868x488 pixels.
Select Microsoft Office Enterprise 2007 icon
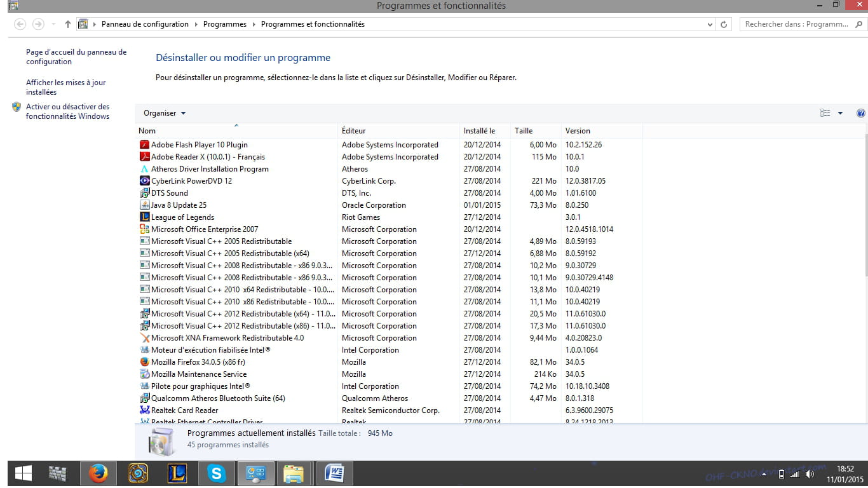[x=144, y=229]
